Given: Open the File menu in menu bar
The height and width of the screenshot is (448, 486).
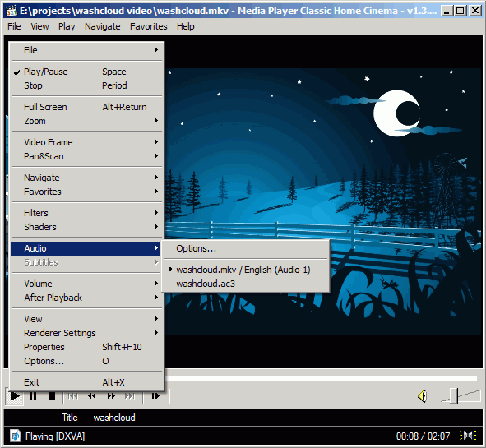Looking at the screenshot, I should pos(14,26).
